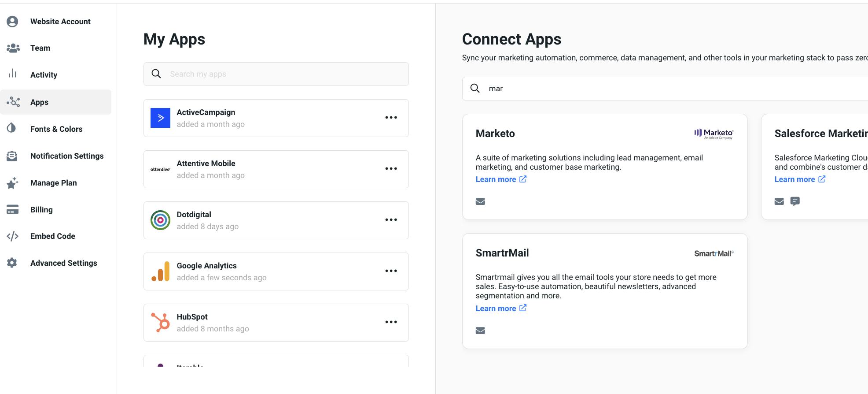Navigate to Manage Plan
868x394 pixels.
pyautogui.click(x=53, y=183)
